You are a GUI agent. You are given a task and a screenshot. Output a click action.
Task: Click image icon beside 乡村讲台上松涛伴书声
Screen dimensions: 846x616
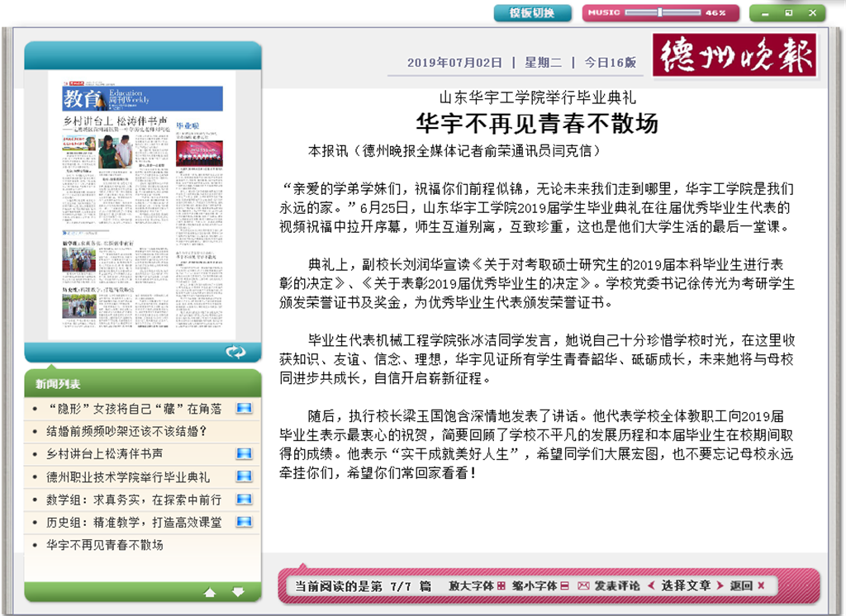pos(244,454)
